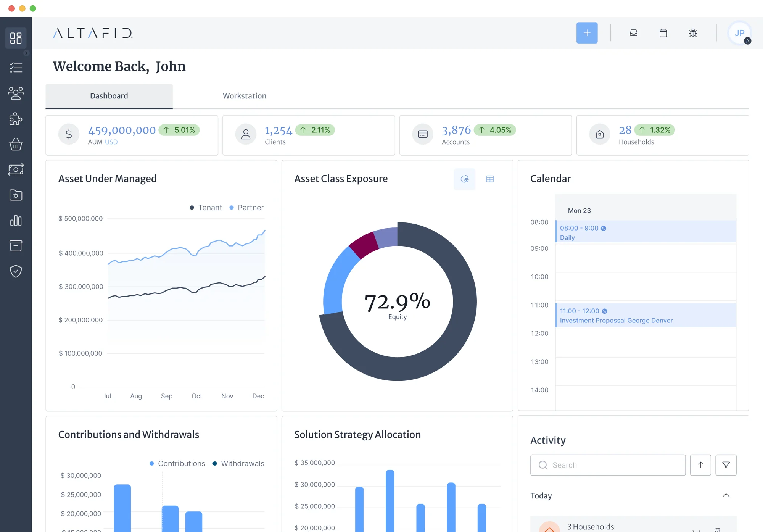Open the puzzle piece integrations icon

coord(16,119)
